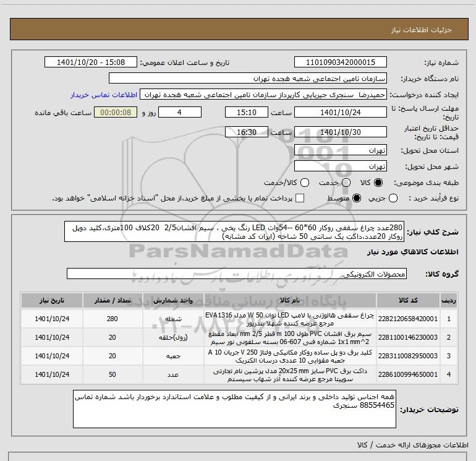This screenshot has height=461, width=476.
Task: Click the price validity date 1401/10/30 field
Action: [x=340, y=132]
